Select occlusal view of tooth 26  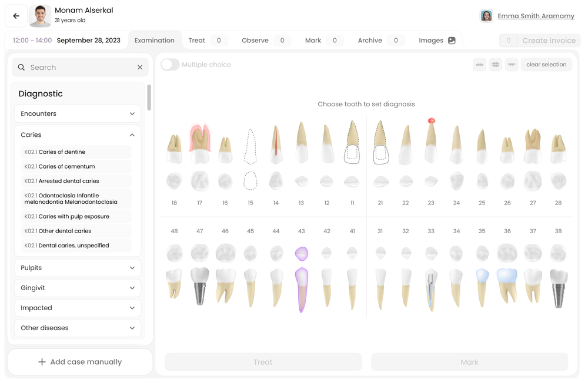click(507, 181)
